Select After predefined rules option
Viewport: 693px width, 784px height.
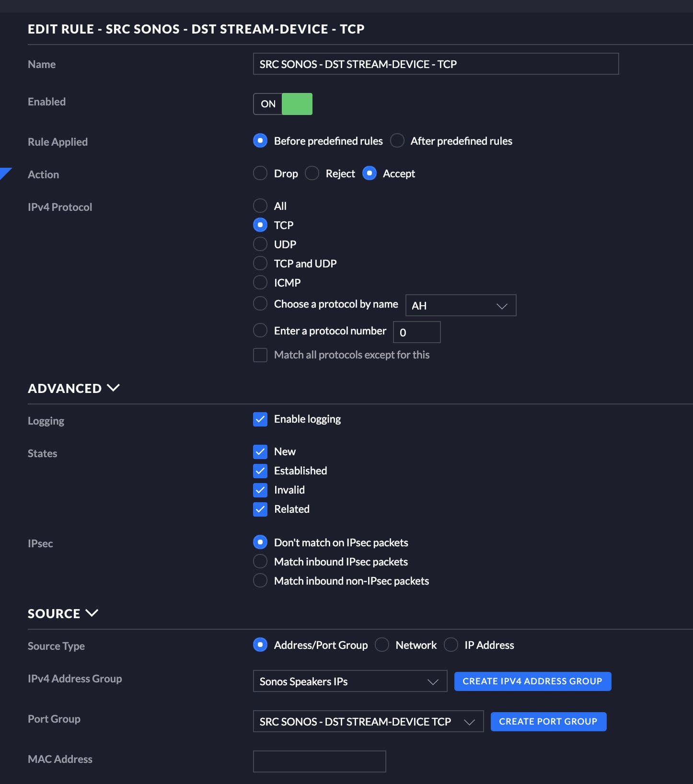pyautogui.click(x=397, y=141)
